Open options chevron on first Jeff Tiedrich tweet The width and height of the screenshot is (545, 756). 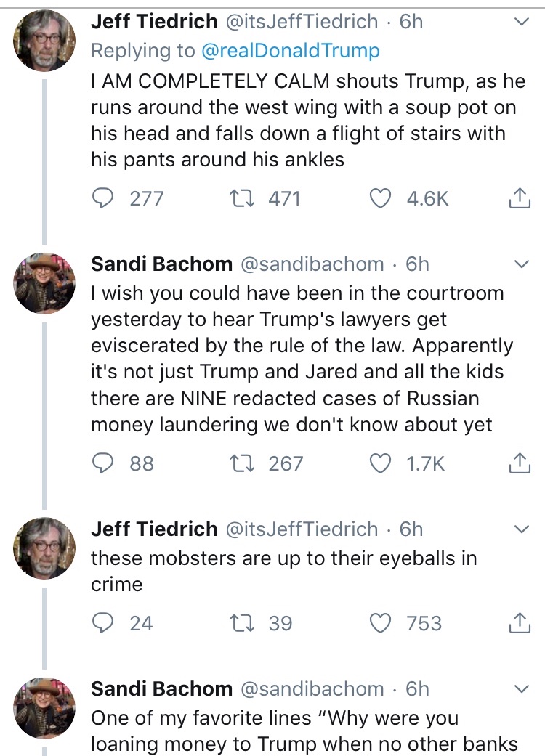coord(521,23)
